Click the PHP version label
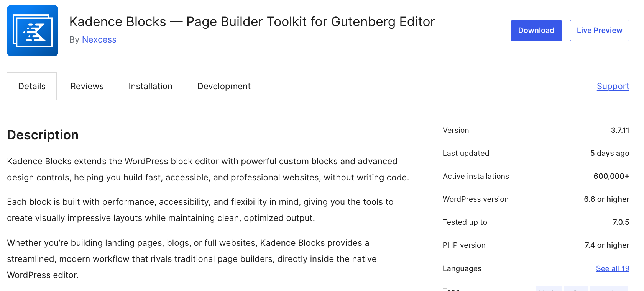Image resolution: width=644 pixels, height=291 pixels. pos(464,245)
